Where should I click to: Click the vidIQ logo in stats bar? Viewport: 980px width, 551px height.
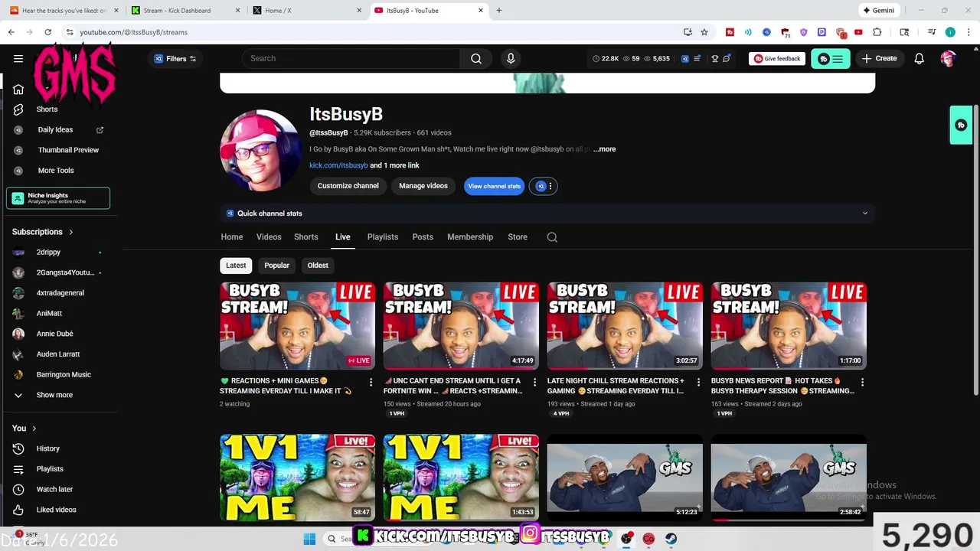point(685,58)
